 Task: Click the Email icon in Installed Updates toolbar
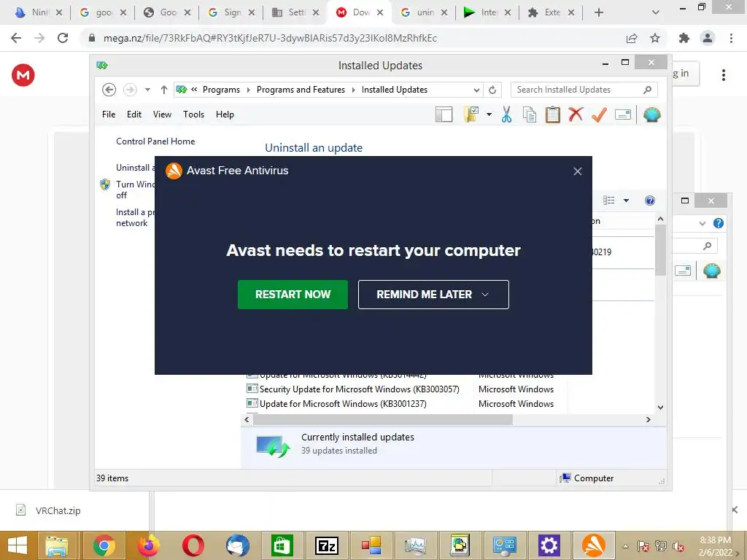pyautogui.click(x=623, y=114)
